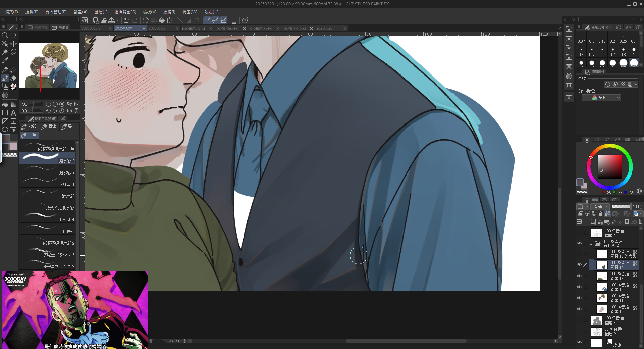
Task: Switch to the 導航器 navigator tab
Action: pos(61,27)
